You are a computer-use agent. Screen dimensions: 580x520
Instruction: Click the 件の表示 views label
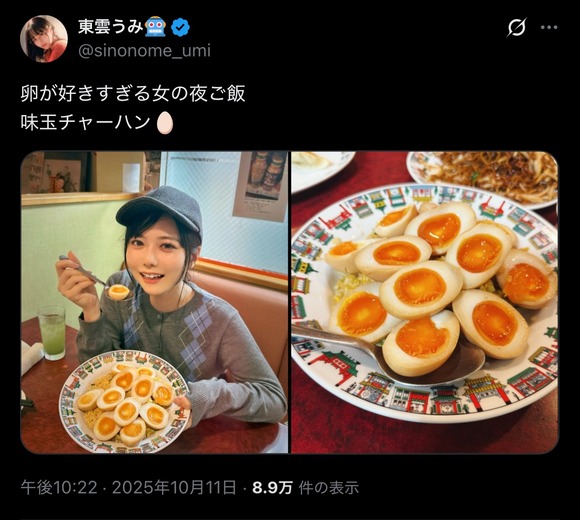pyautogui.click(x=328, y=487)
